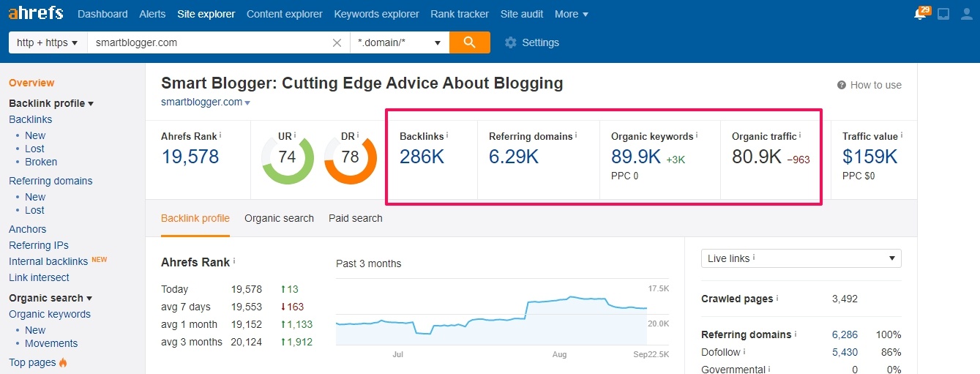Click the 19,578 Ahrefs Rank value
Image resolution: width=980 pixels, height=374 pixels.
[x=190, y=157]
